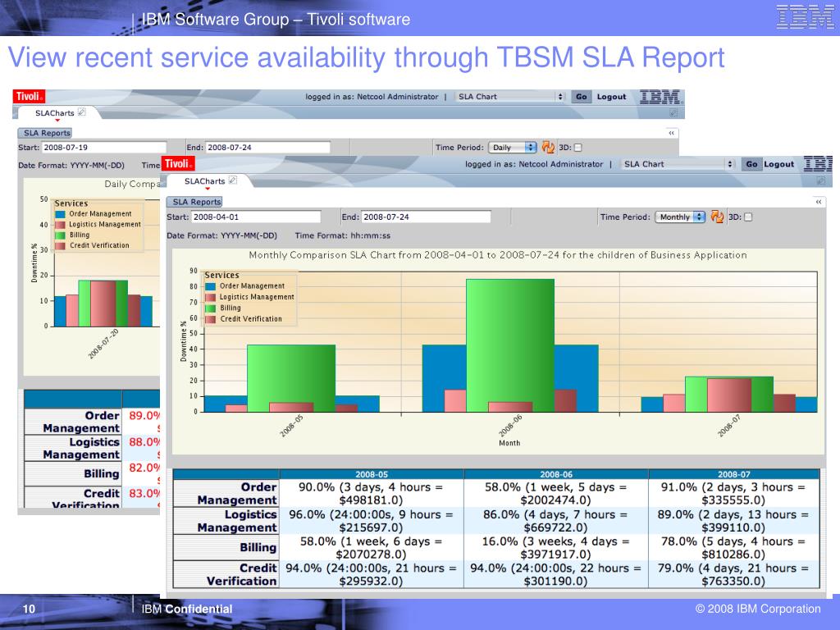Click cell '90.0% (3 days, 4 hours = $498181.0)'
This screenshot has height=630, width=840.
pyautogui.click(x=372, y=493)
